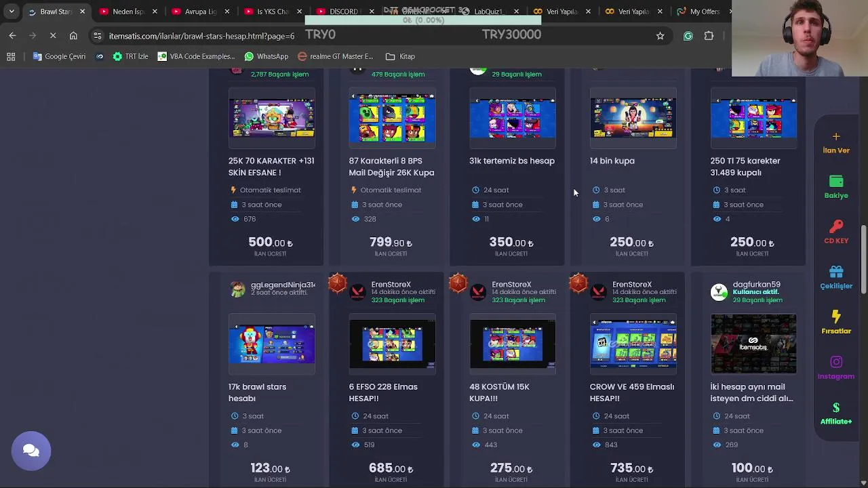The height and width of the screenshot is (488, 868).
Task: Open the 25K 70 KARAKTER title link
Action: [x=271, y=167]
